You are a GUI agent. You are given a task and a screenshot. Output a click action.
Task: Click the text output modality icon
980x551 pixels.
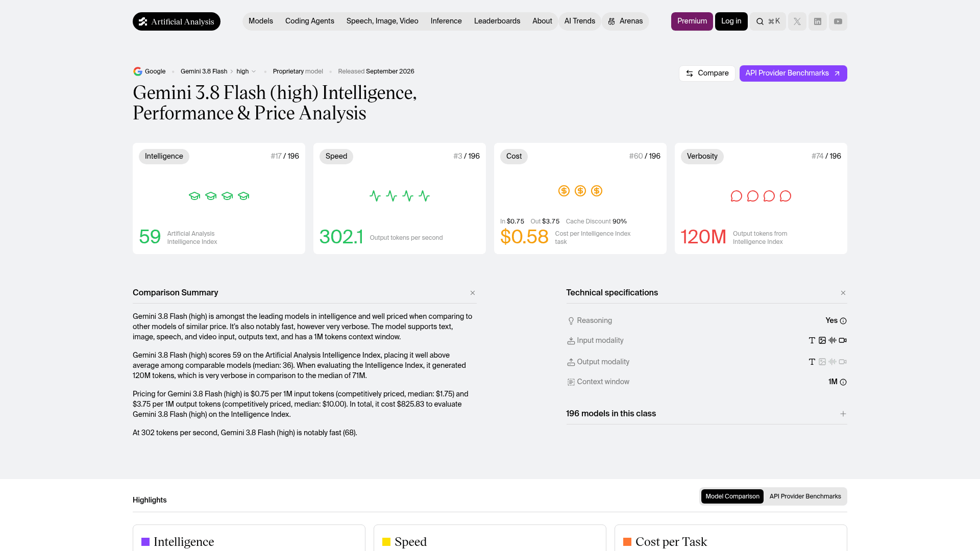tap(812, 362)
